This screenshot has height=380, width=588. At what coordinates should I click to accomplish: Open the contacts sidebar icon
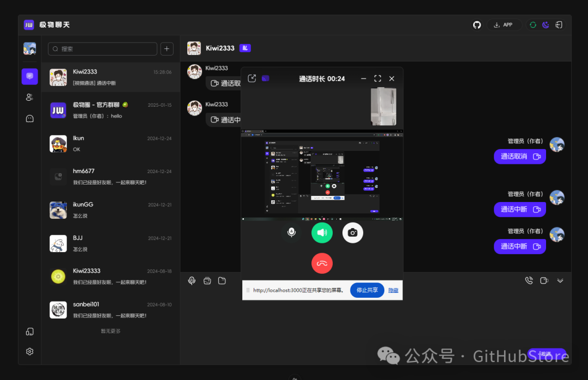click(29, 97)
